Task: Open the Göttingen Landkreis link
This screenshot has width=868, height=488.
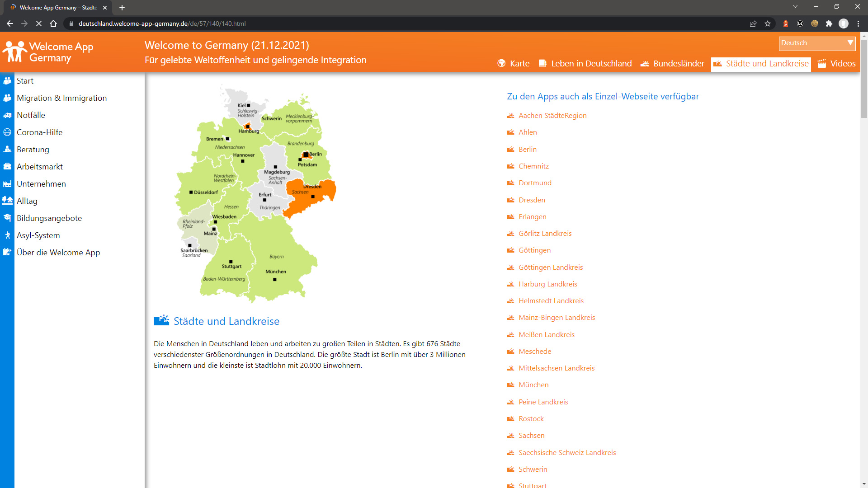Action: 551,267
